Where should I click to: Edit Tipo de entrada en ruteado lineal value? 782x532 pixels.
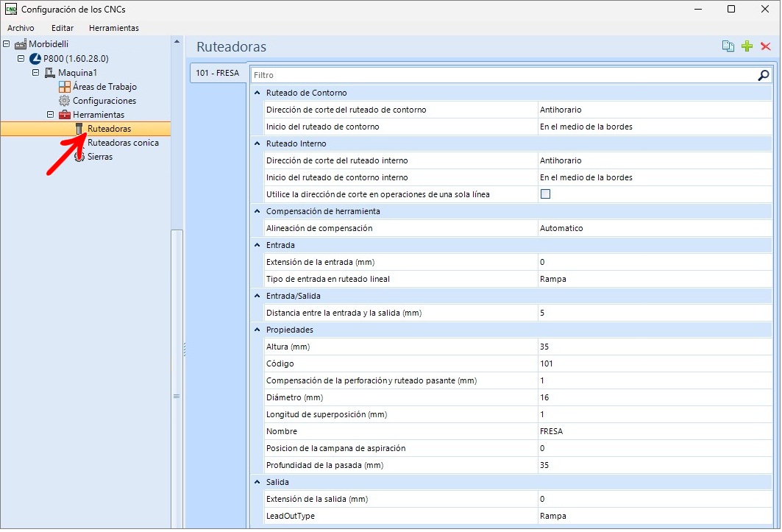[655, 280]
